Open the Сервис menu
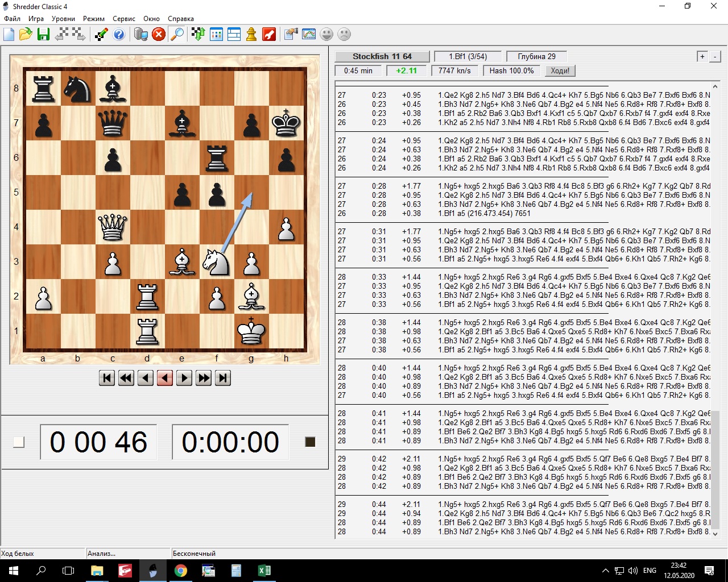 [x=124, y=19]
